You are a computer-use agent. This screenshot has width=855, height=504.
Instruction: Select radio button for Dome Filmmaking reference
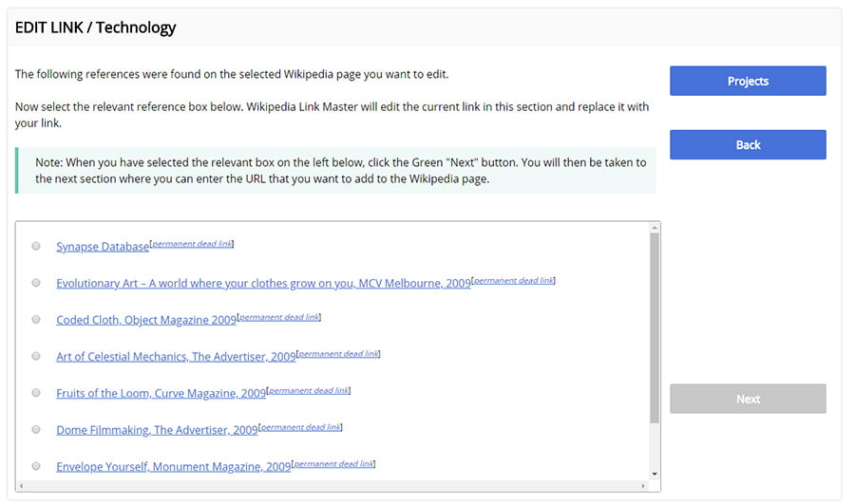(36, 429)
